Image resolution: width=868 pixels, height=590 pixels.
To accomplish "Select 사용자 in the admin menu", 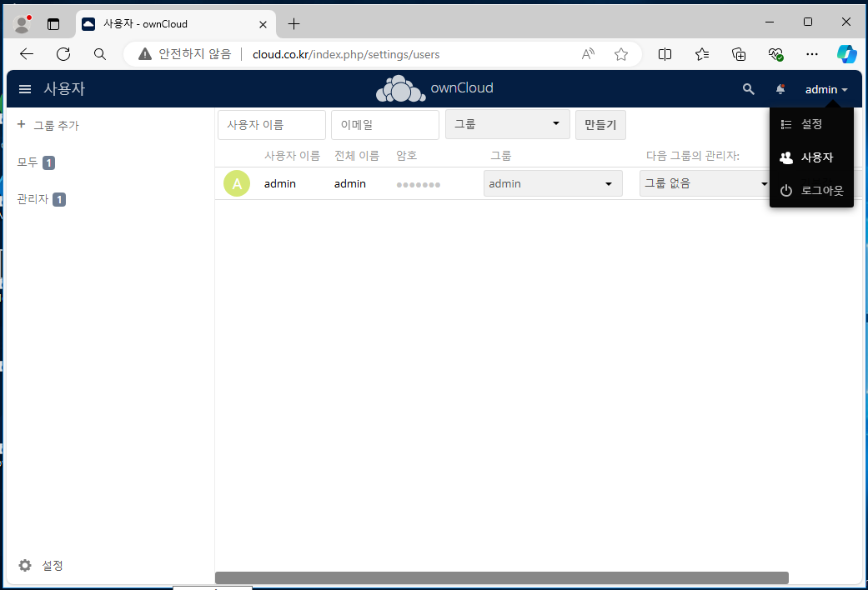I will (x=811, y=157).
